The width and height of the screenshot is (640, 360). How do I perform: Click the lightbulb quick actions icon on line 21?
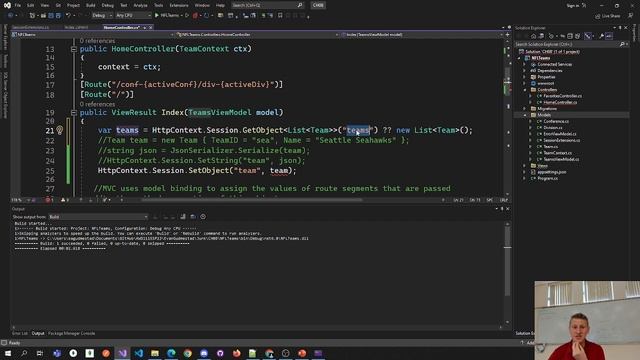click(x=60, y=130)
